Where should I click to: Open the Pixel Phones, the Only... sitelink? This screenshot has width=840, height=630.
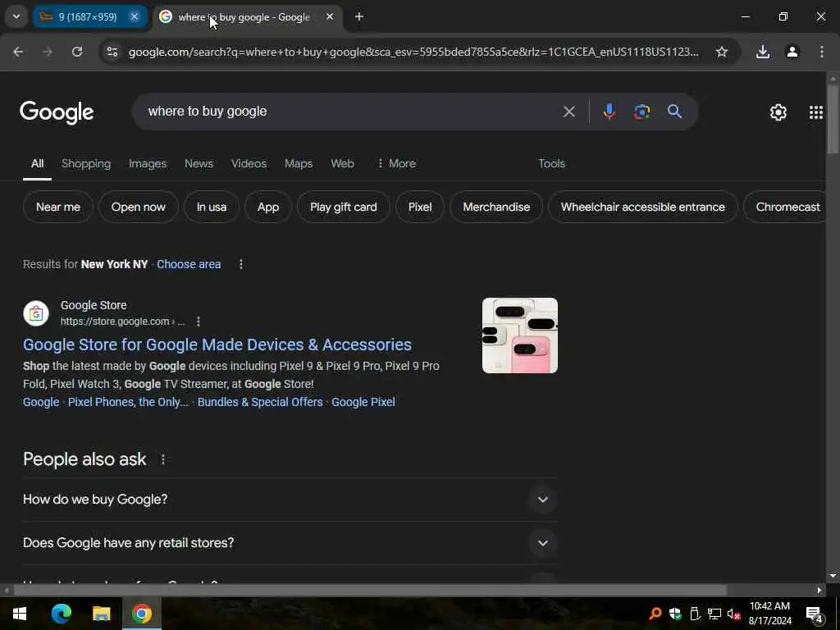click(128, 402)
